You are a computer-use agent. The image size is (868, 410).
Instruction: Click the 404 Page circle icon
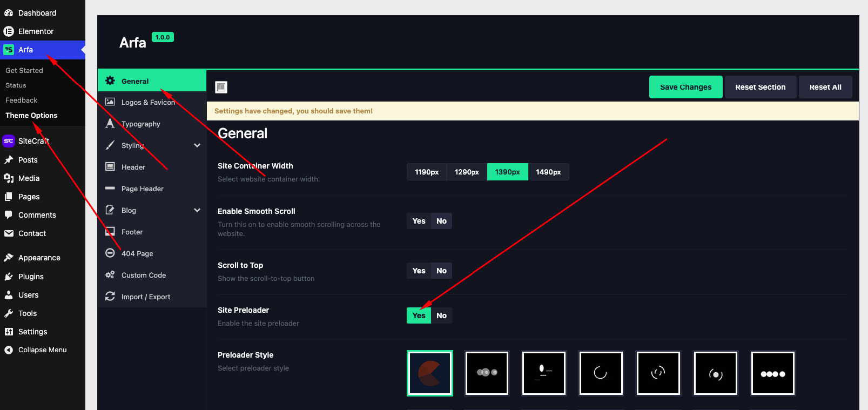click(110, 253)
